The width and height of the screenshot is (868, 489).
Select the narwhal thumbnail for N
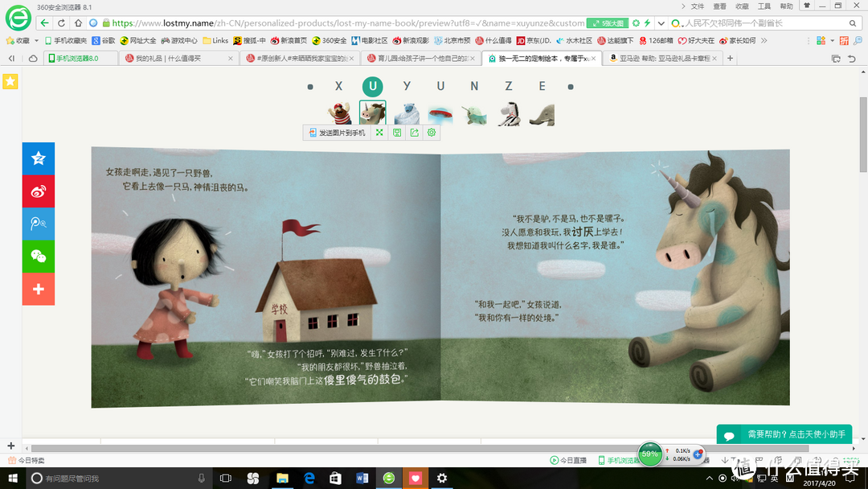474,114
